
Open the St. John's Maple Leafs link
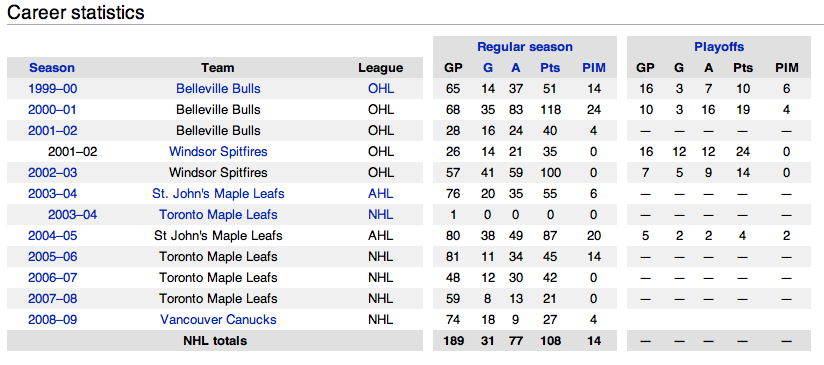tap(218, 194)
